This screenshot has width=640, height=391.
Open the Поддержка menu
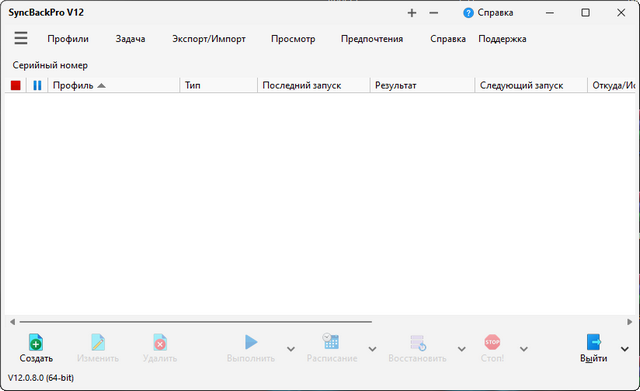point(502,39)
